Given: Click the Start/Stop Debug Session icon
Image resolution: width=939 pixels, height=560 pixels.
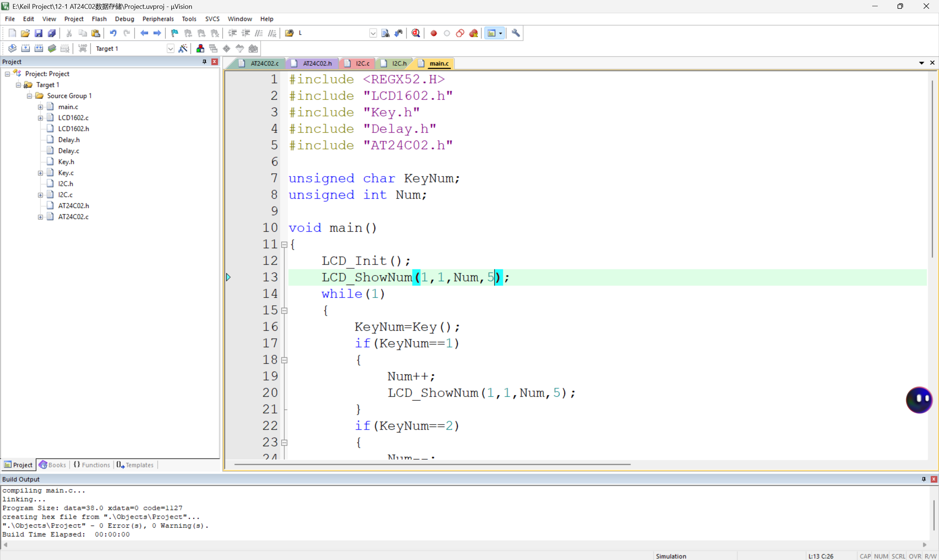Looking at the screenshot, I should coord(416,33).
